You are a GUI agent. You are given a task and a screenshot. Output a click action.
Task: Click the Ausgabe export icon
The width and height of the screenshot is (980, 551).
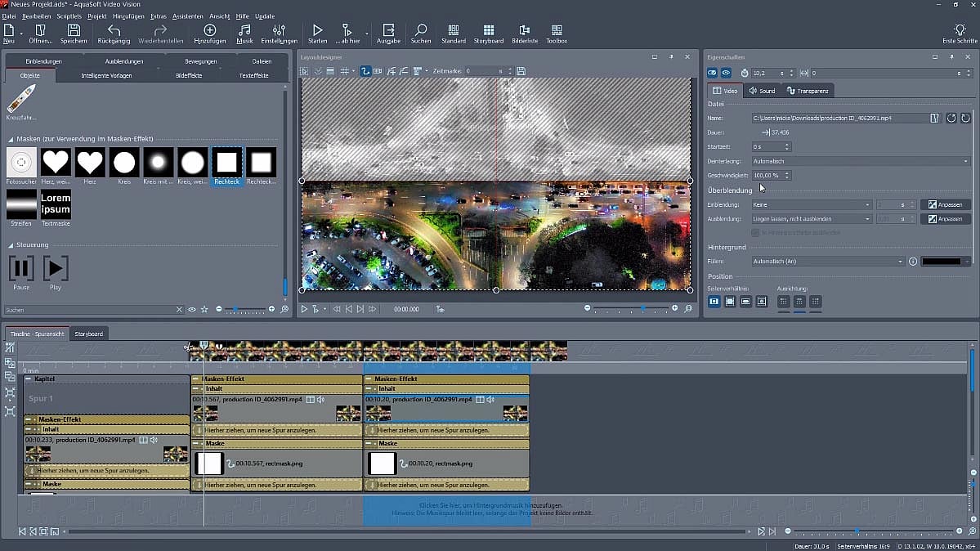(x=388, y=34)
